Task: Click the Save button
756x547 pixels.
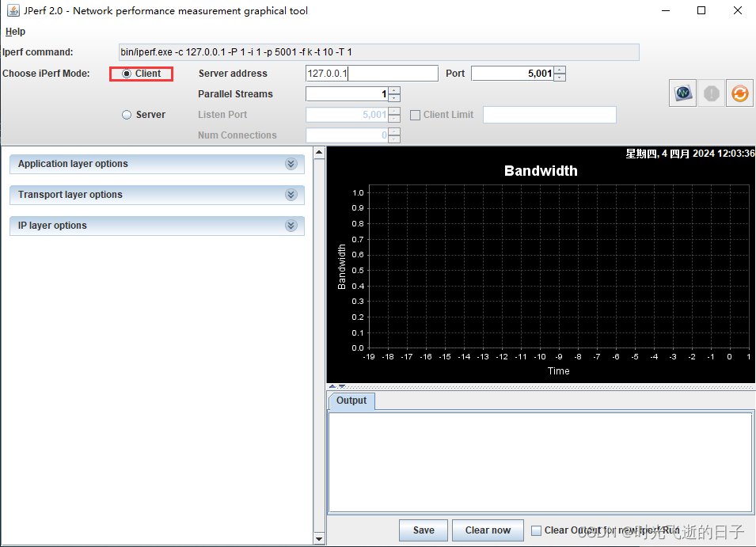Action: point(424,530)
